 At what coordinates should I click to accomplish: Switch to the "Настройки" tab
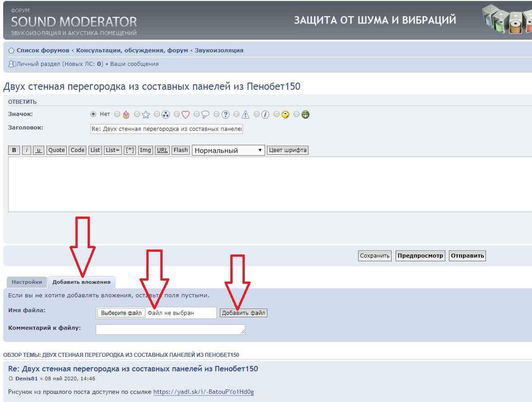[x=27, y=282]
